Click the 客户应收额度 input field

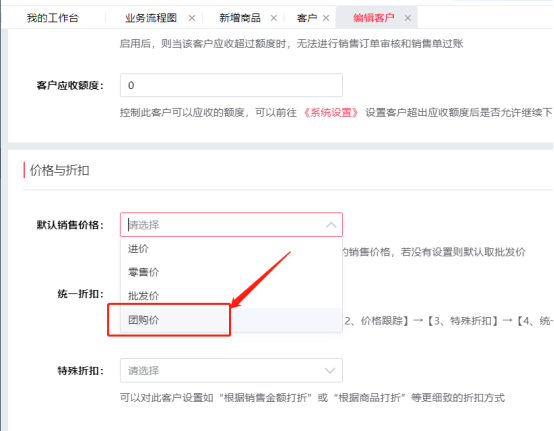[x=231, y=85]
